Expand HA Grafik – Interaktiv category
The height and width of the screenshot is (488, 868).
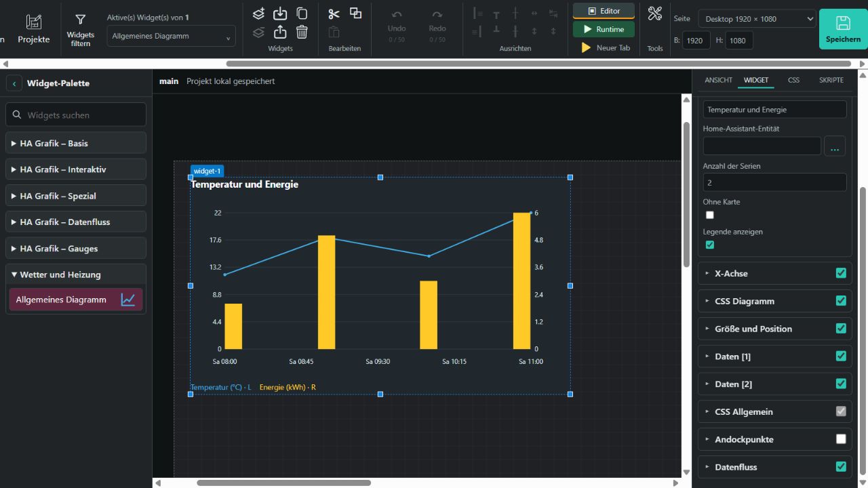pos(76,169)
